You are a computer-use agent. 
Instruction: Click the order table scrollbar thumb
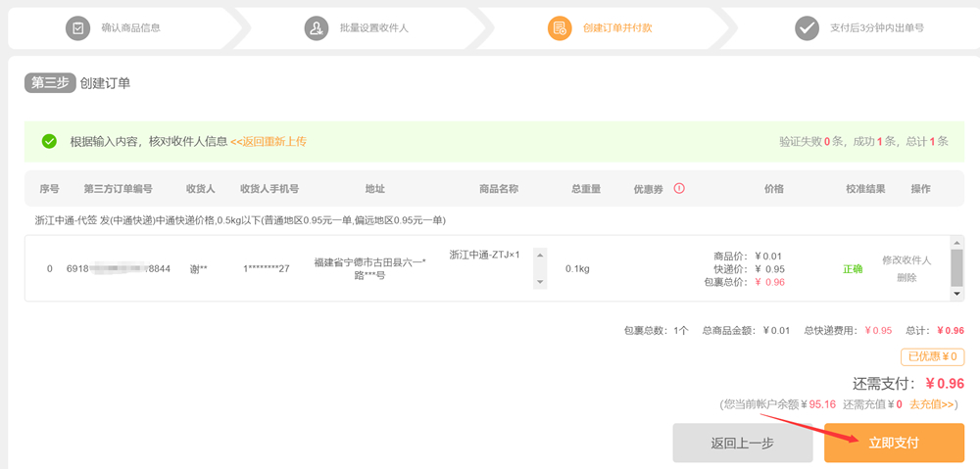[956, 267]
